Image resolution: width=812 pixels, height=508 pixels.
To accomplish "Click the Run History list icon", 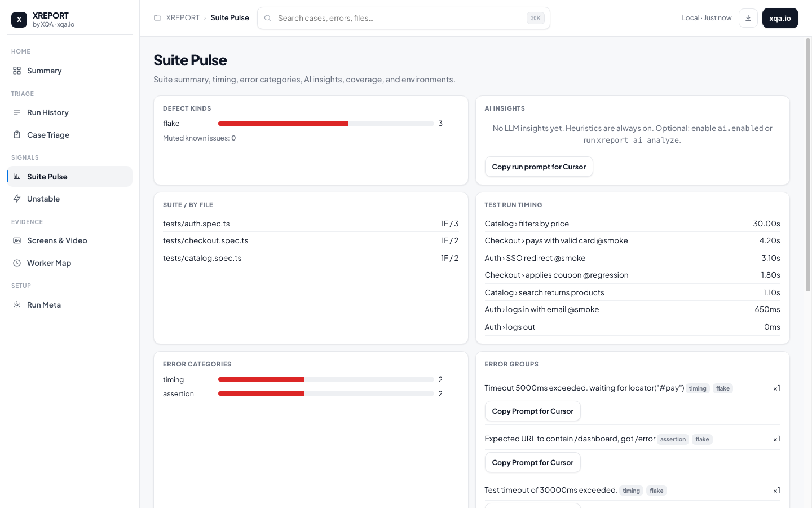I will (17, 112).
